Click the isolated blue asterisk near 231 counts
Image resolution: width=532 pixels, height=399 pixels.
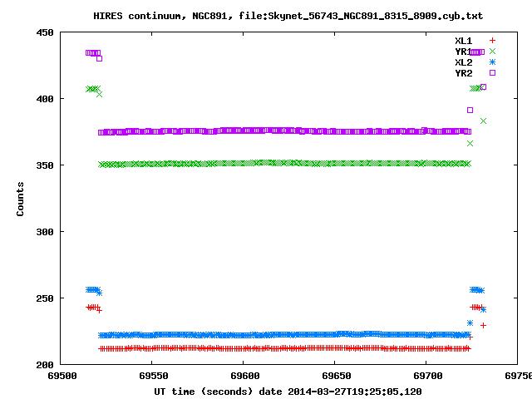470,323
